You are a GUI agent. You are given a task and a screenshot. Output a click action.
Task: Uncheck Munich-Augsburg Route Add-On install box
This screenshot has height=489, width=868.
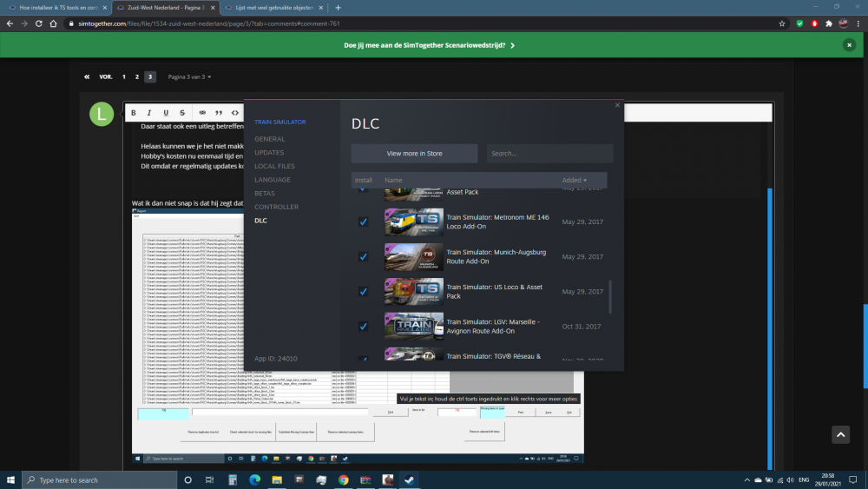point(363,257)
